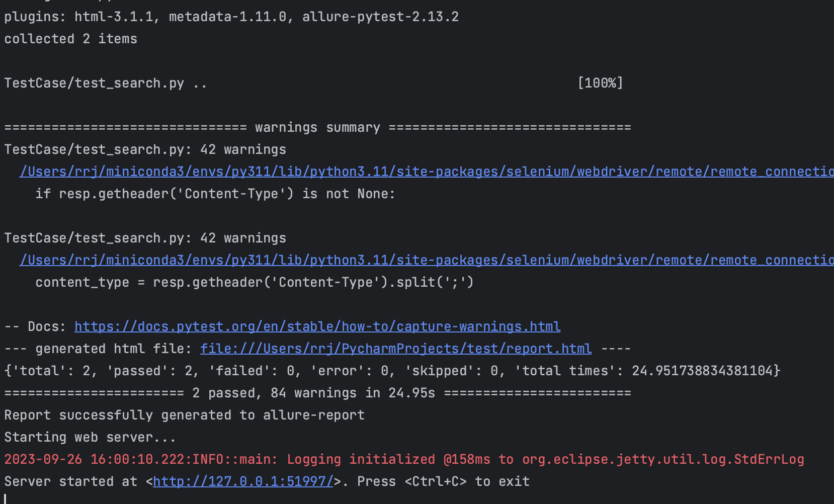The width and height of the screenshot is (834, 504).
Task: Open the generated report.html file link
Action: point(396,348)
